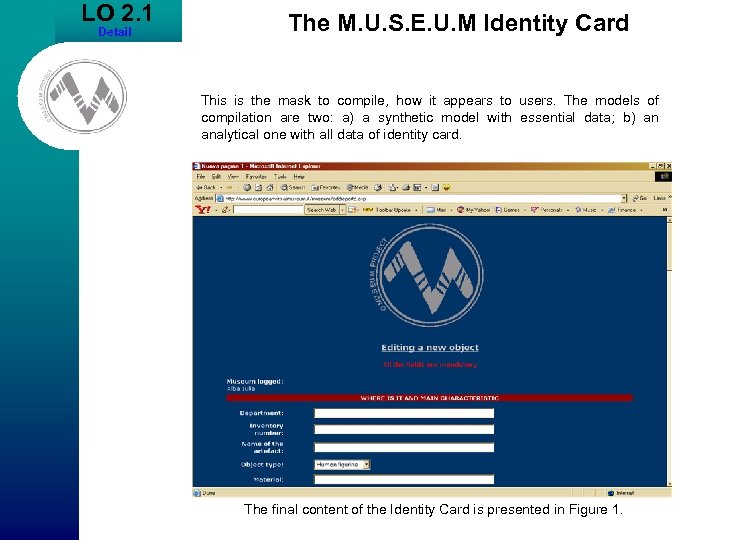
Task: Expand the Back button history arrow
Action: tap(221, 187)
